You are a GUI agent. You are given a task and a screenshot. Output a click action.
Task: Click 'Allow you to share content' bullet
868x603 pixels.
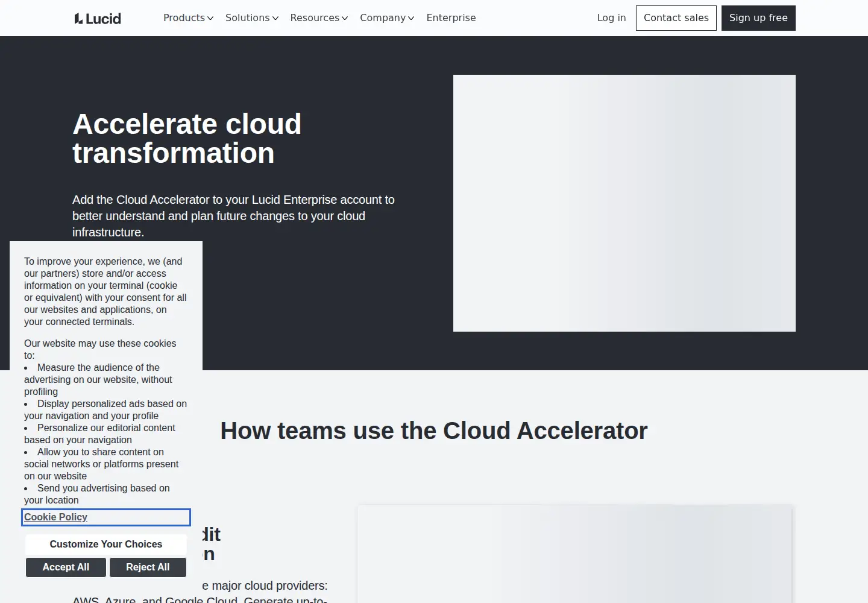click(x=101, y=464)
